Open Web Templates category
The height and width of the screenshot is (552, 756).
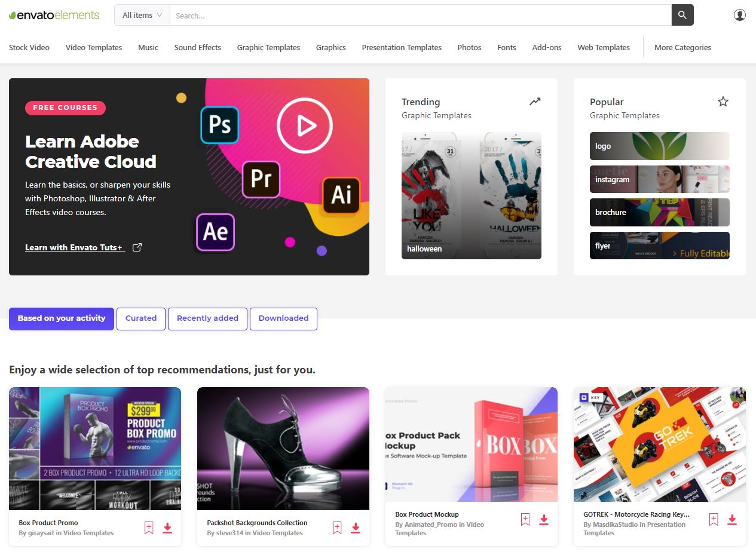click(x=604, y=47)
